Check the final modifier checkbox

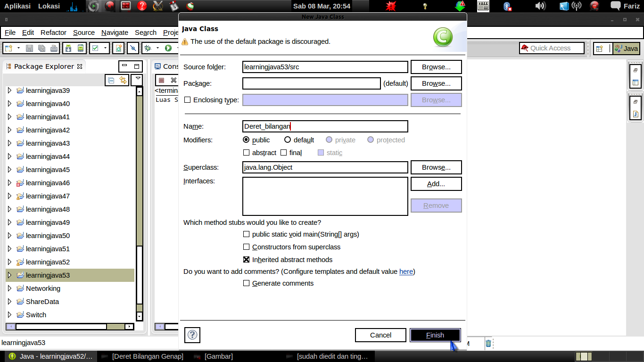(283, 153)
